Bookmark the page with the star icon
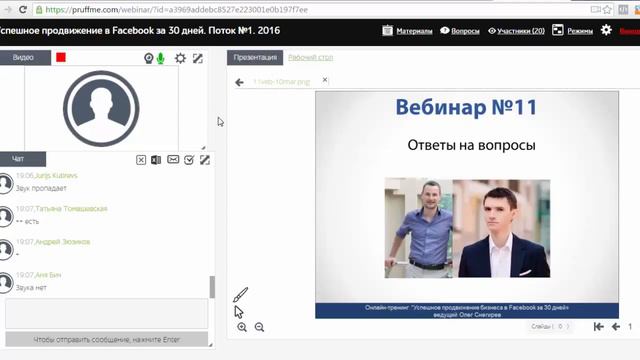The image size is (640, 360). (607, 9)
